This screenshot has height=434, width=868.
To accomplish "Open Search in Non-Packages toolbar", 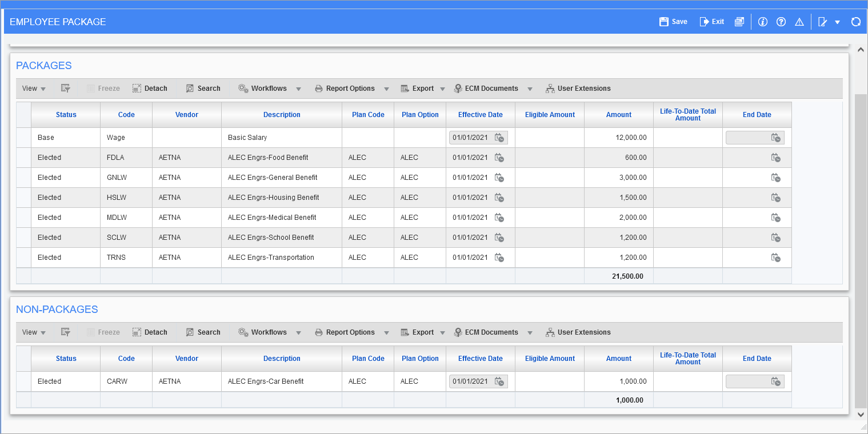I will coord(203,332).
